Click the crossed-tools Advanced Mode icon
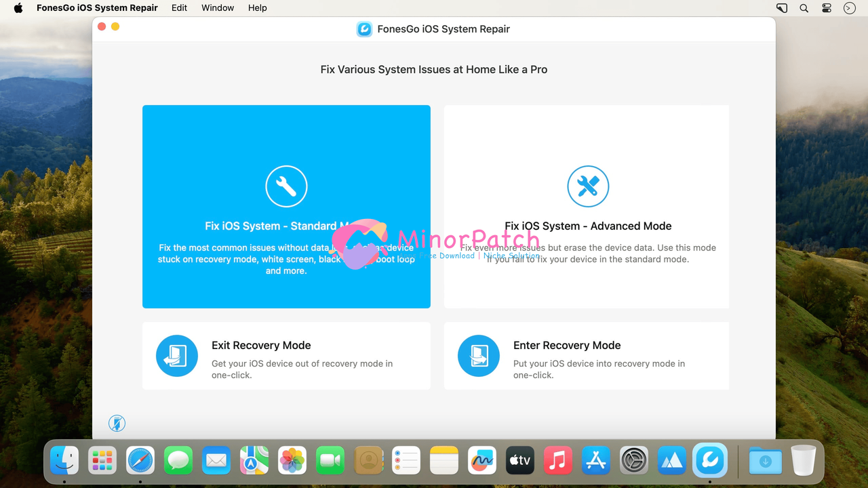The width and height of the screenshot is (868, 488). tap(588, 186)
